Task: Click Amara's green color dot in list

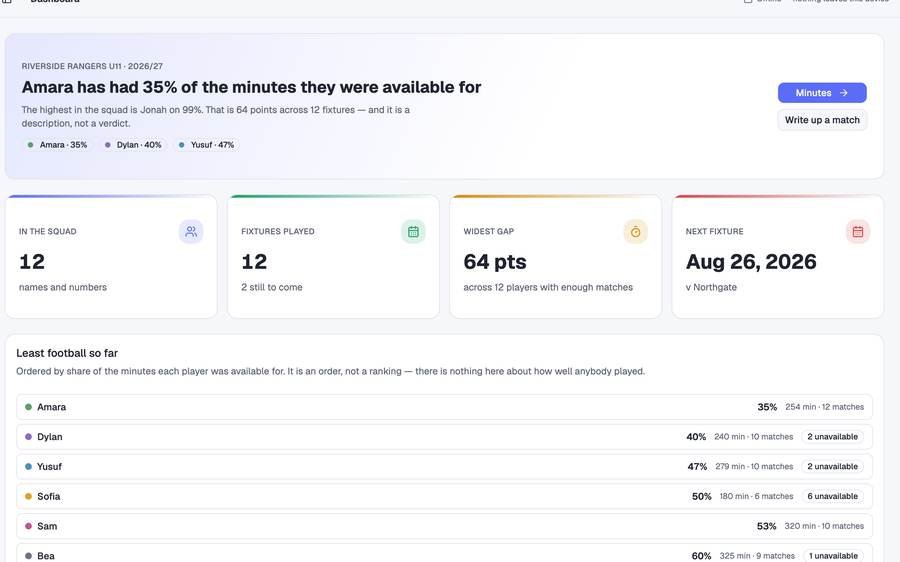Action: click(x=28, y=407)
